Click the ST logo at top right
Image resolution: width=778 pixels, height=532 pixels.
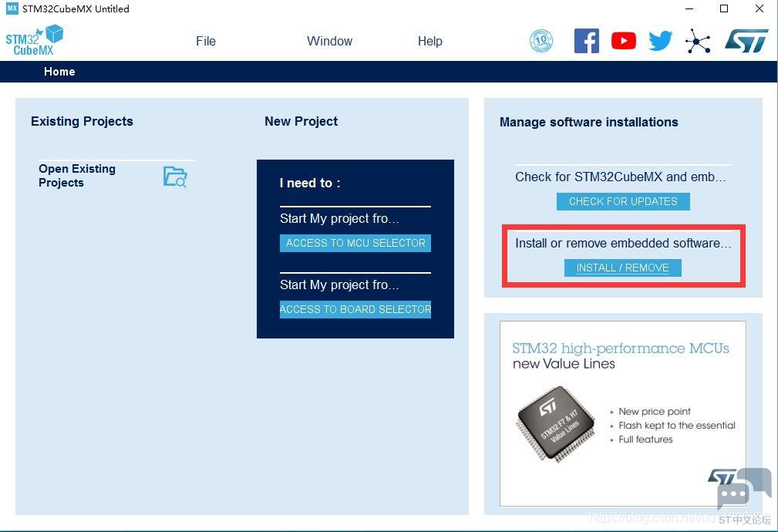point(746,41)
